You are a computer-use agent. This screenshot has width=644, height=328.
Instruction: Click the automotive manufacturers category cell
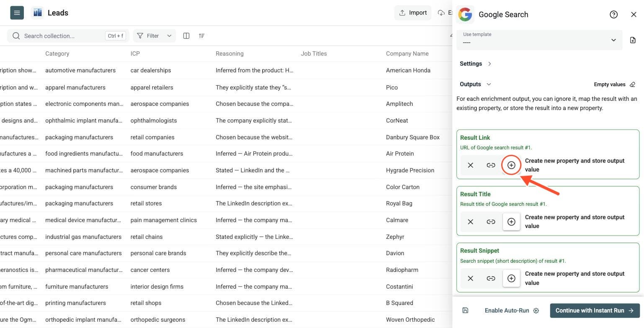tap(80, 70)
